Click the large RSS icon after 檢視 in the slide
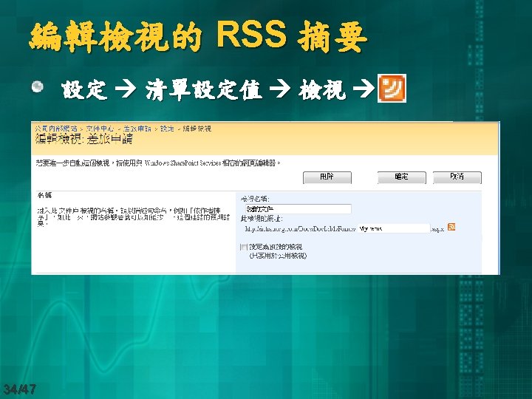 pos(392,88)
